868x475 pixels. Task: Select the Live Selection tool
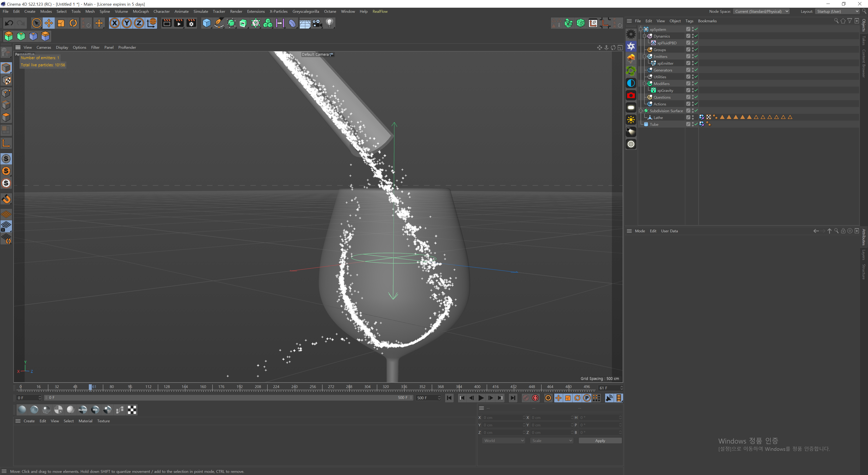tap(36, 23)
